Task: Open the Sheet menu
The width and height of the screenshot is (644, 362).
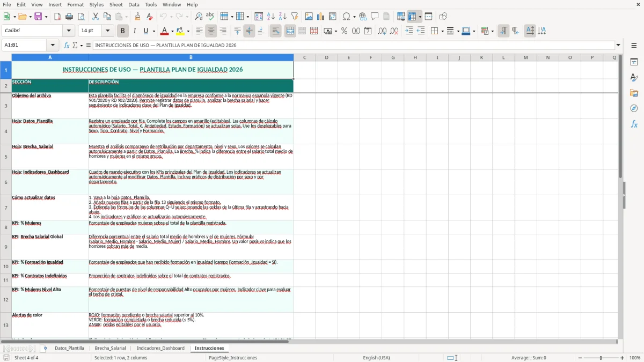Action: click(x=116, y=4)
